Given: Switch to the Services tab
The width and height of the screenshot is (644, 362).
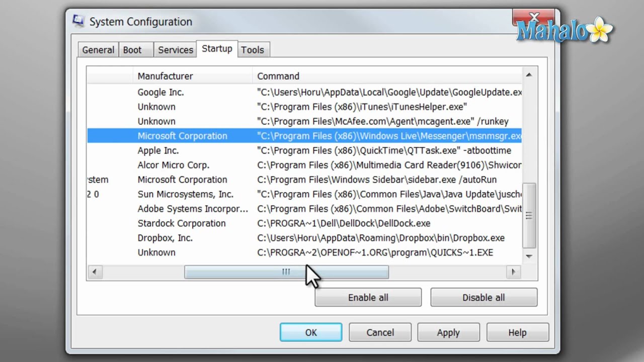Looking at the screenshot, I should [x=176, y=50].
